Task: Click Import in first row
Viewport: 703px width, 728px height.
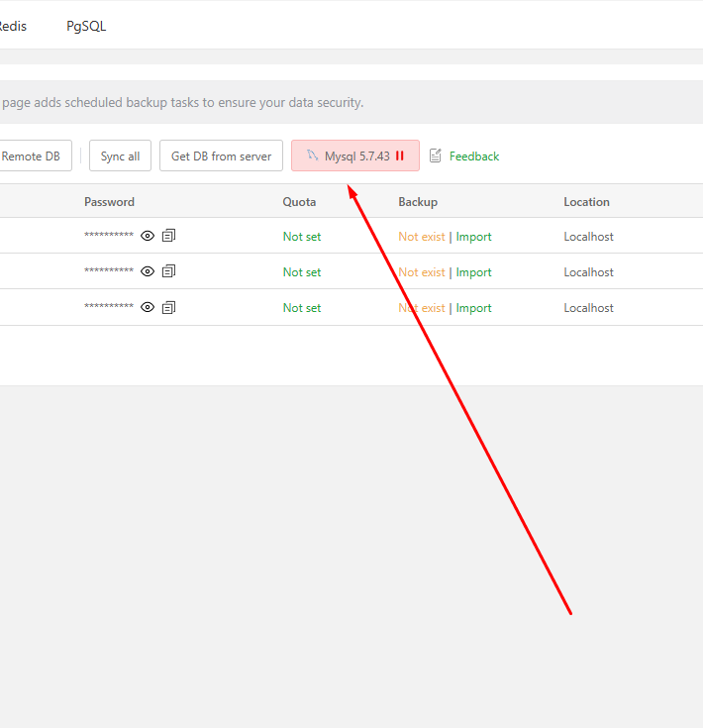Action: [x=473, y=237]
